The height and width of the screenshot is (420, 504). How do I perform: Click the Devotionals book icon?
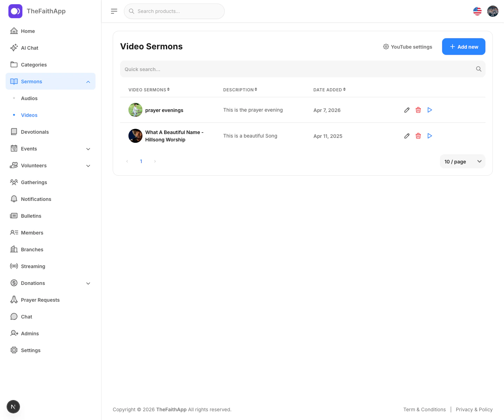click(14, 132)
